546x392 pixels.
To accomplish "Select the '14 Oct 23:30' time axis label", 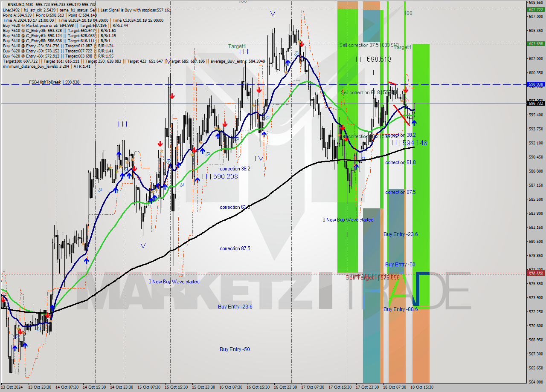I will 122,387.
